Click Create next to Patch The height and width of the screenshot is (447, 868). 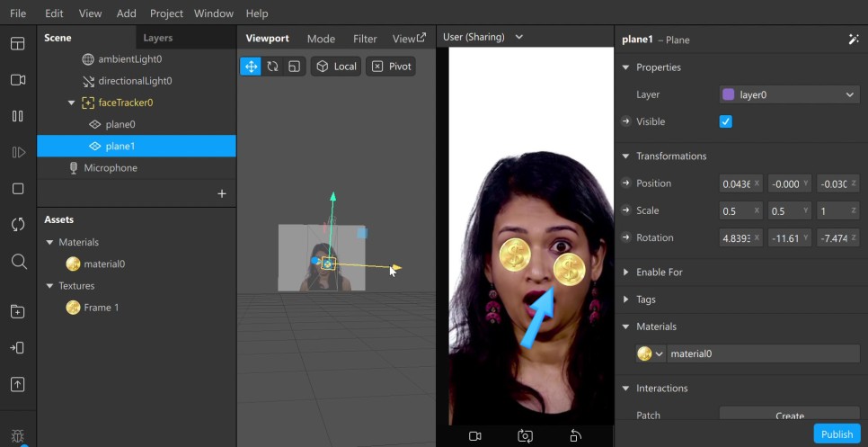(x=790, y=415)
